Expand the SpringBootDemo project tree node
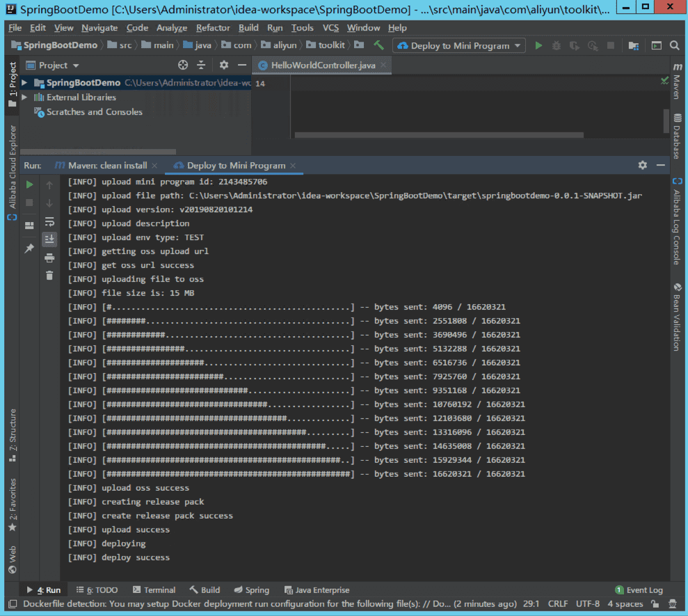Viewport: 688px width, 616px height. (x=24, y=83)
